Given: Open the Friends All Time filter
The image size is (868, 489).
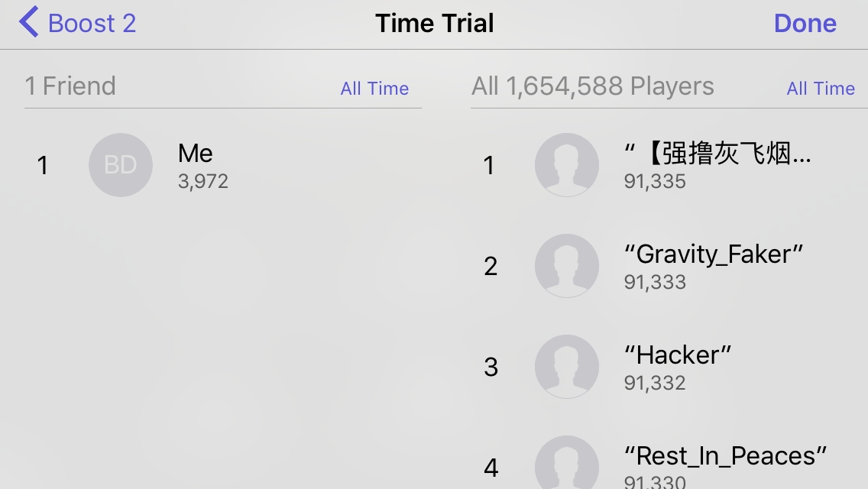Looking at the screenshot, I should pos(374,89).
